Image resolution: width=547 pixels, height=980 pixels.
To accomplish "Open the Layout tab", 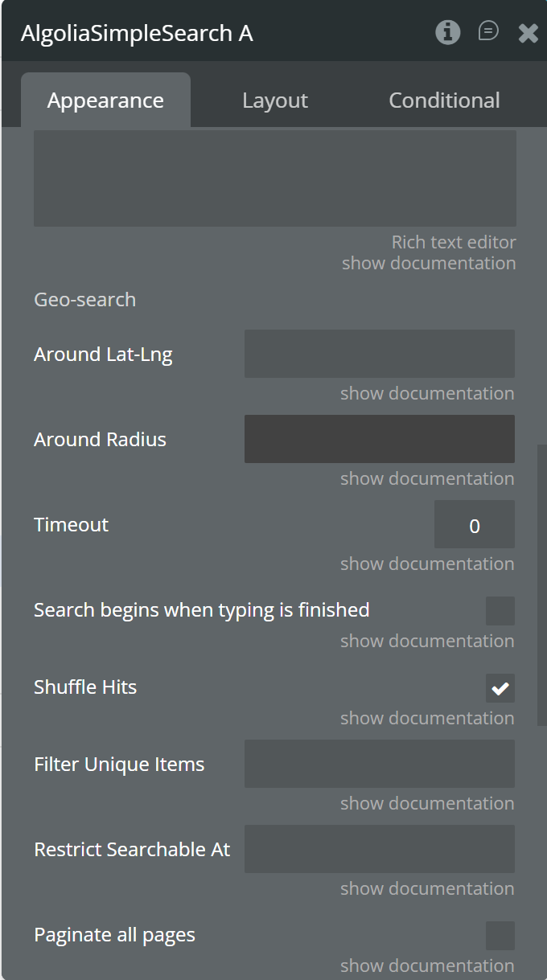I will click(x=275, y=100).
